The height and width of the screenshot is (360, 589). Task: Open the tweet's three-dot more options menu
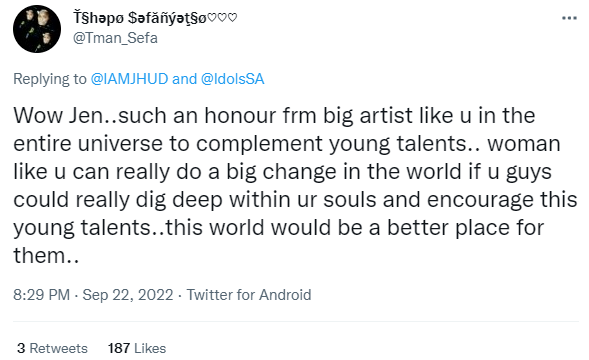click(x=569, y=18)
